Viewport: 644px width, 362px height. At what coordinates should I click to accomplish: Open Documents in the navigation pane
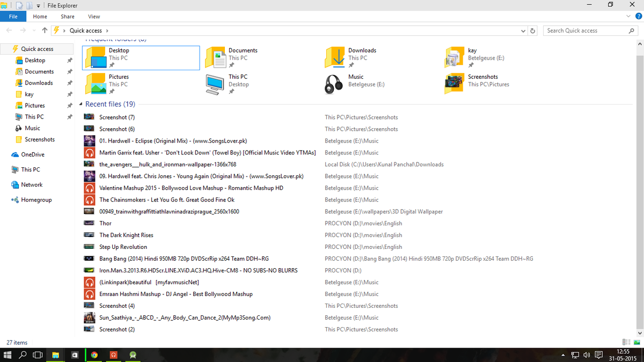pyautogui.click(x=39, y=71)
